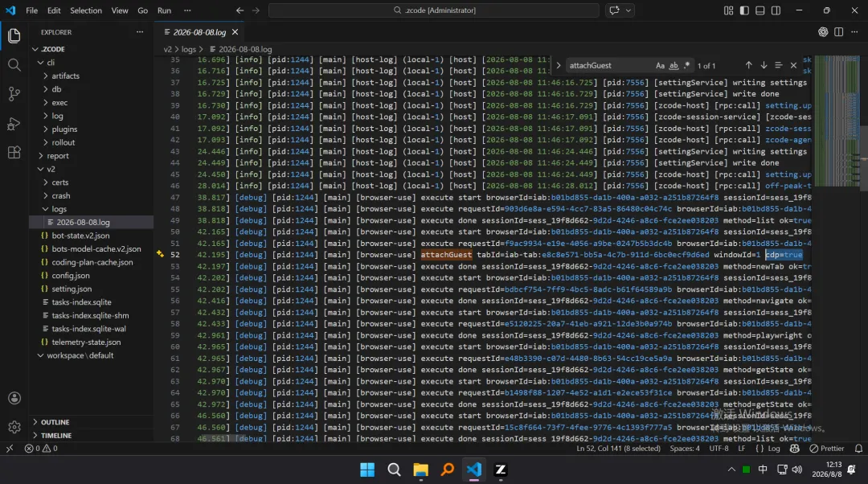Viewport: 868px width, 484px height.
Task: Open the Search view in activity bar
Action: pyautogui.click(x=14, y=65)
